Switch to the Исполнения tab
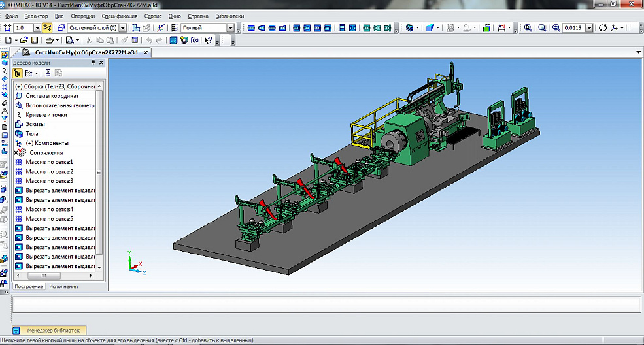This screenshot has width=644, height=345. click(63, 286)
